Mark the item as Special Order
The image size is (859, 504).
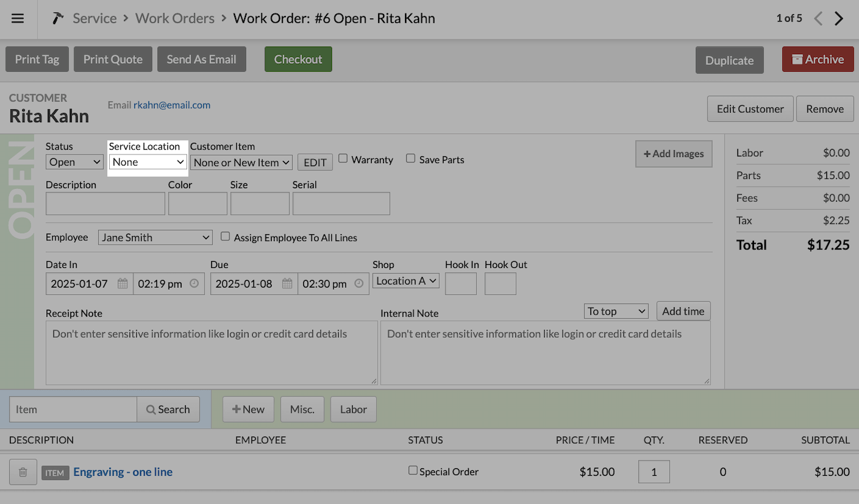(x=413, y=471)
